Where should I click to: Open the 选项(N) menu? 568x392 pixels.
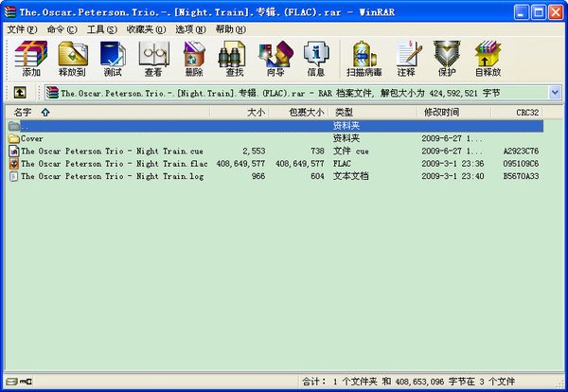(x=190, y=29)
